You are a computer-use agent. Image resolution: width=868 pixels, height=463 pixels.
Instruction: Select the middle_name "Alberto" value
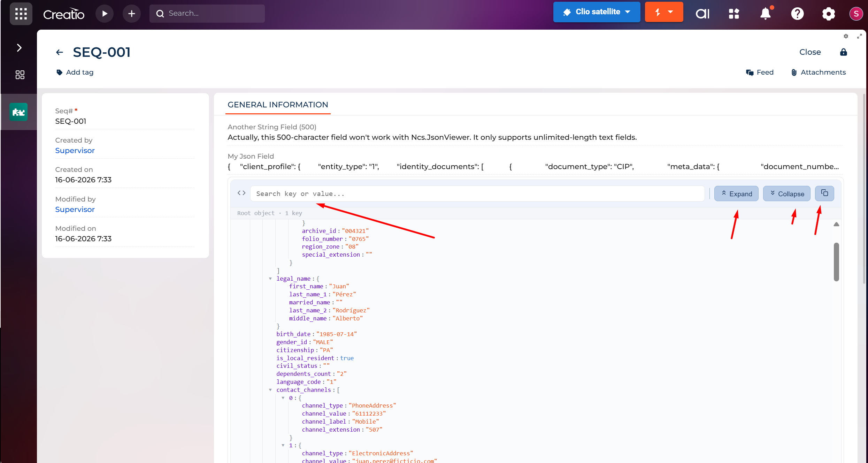pyautogui.click(x=347, y=318)
